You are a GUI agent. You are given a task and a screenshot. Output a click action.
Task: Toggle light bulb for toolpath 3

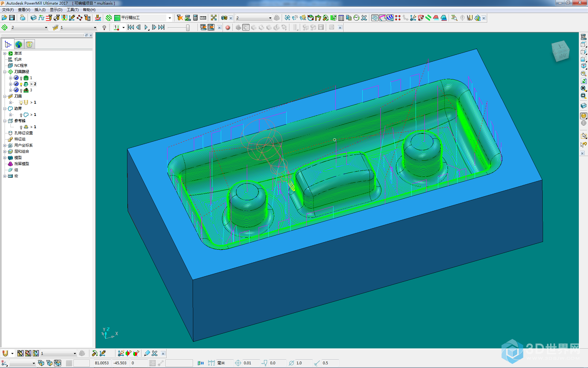pos(21,90)
